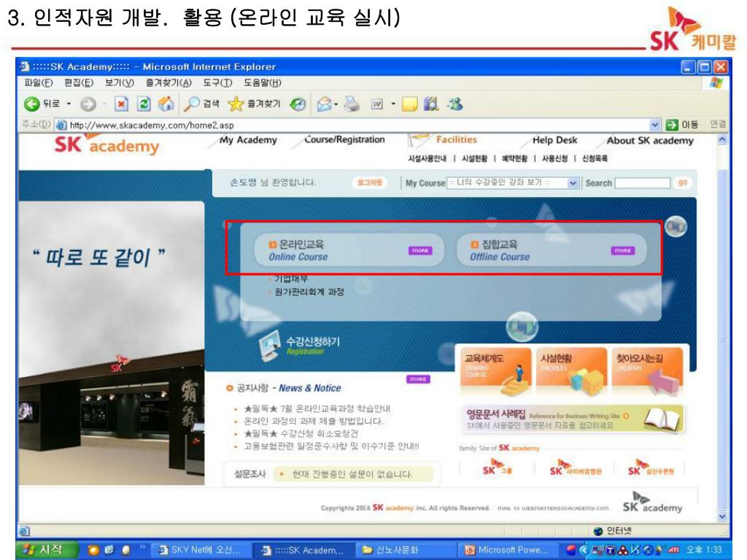Select the My Academy navigation tab
747x560 pixels.
click(248, 140)
